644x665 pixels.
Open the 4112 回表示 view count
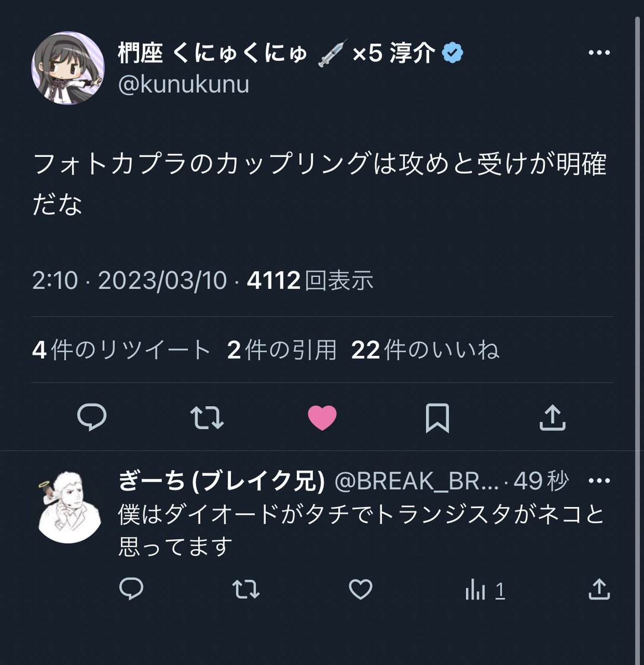tap(310, 280)
